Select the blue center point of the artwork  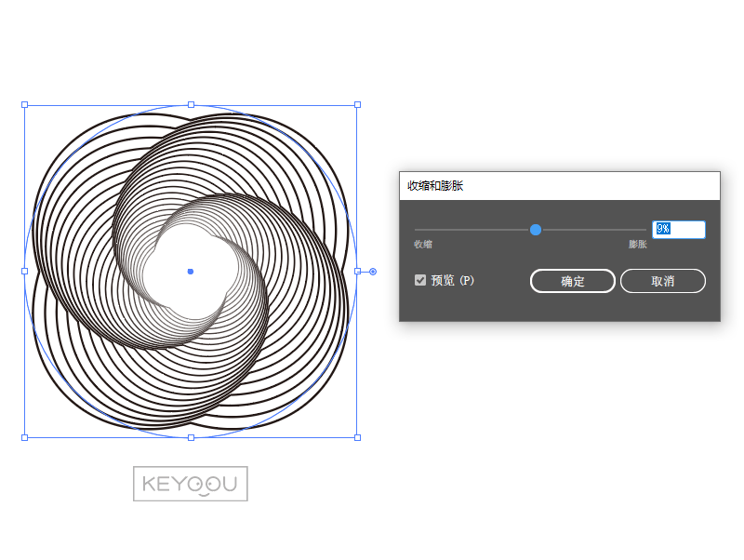[x=191, y=272]
